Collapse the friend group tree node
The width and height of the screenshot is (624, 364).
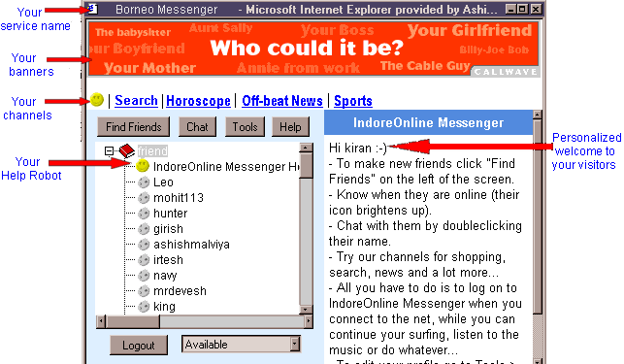pos(109,150)
